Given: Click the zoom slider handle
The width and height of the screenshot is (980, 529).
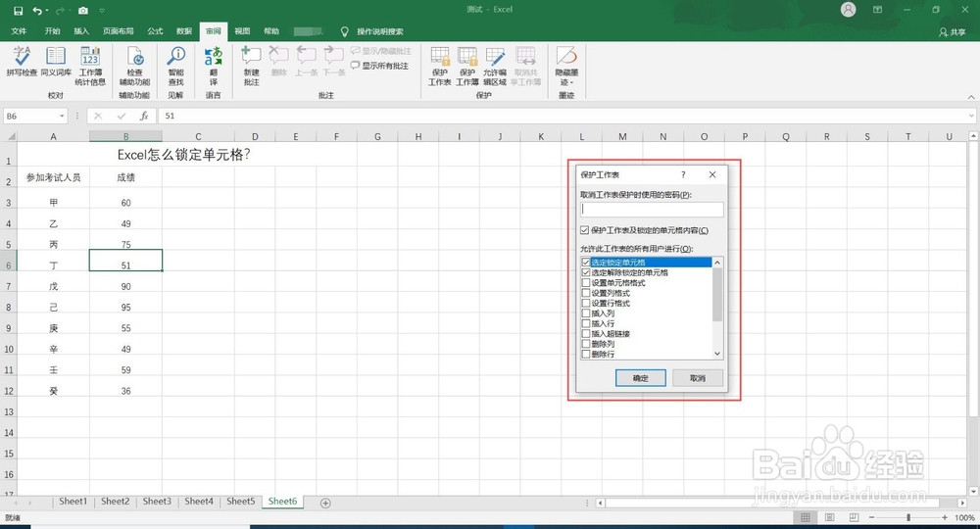Looking at the screenshot, I should tap(908, 518).
